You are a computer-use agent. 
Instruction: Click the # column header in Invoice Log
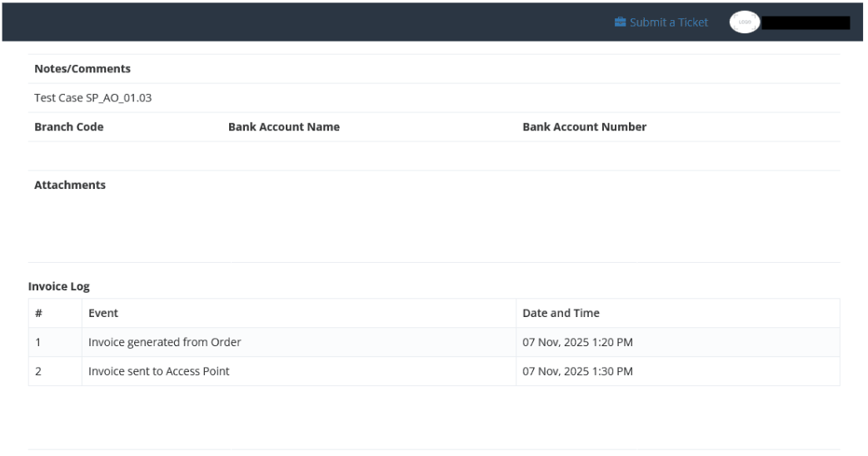38,314
